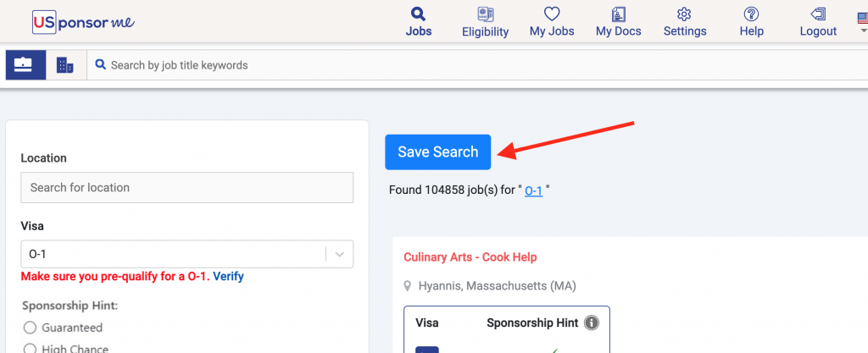This screenshot has width=868, height=353.
Task: Click the Help question mark icon
Action: [751, 14]
